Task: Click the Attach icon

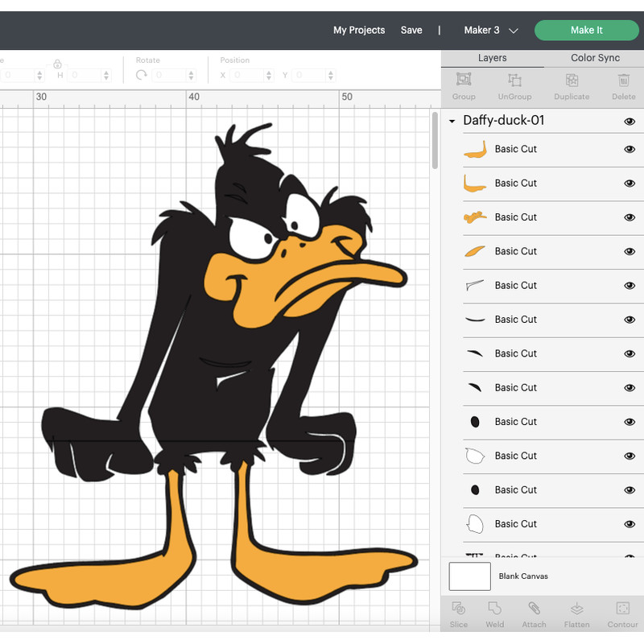Action: click(533, 613)
